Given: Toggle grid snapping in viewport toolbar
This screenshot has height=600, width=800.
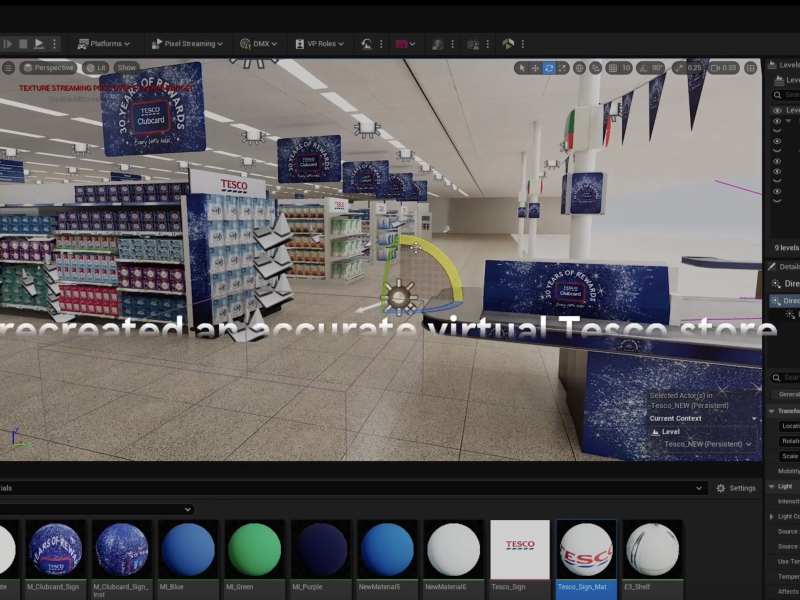Looking at the screenshot, I should click(x=611, y=68).
